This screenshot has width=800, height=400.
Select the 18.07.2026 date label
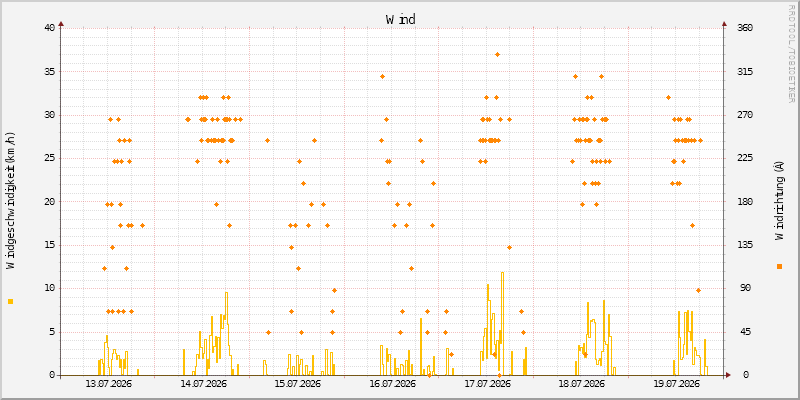coord(582,384)
